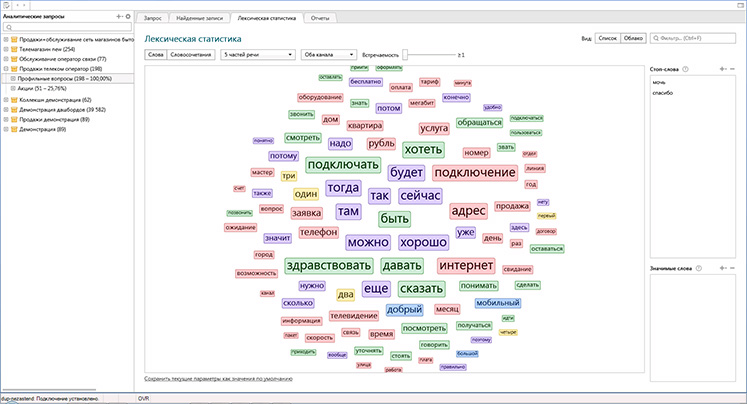Click the query icon of Акции (51 – 25,76%)
The image size is (747, 404).
[13, 89]
